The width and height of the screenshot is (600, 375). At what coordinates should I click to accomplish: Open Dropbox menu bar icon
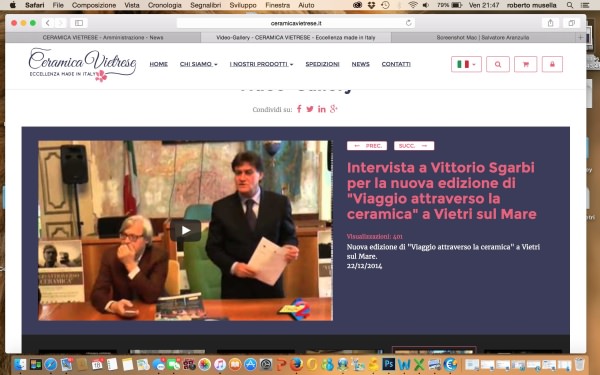[x=371, y=5]
